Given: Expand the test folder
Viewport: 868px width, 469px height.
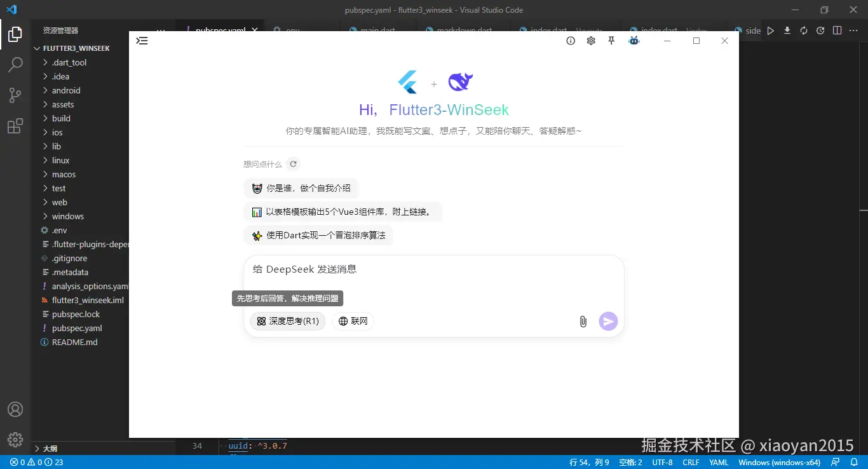Looking at the screenshot, I should (58, 188).
